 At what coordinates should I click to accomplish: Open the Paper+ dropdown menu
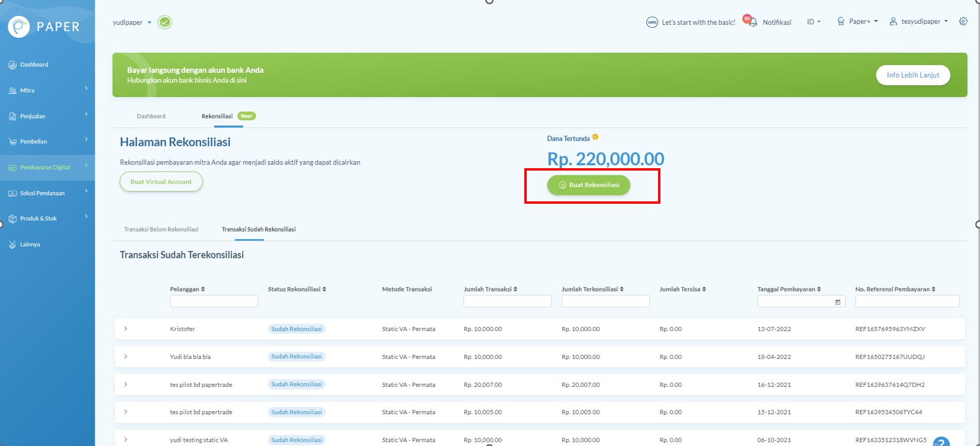[x=857, y=21]
